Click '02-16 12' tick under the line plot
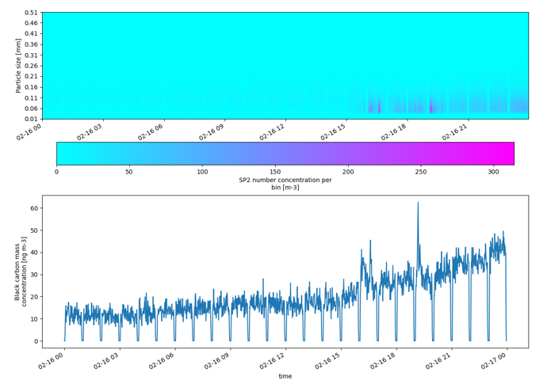547x392 pixels. coord(273,360)
